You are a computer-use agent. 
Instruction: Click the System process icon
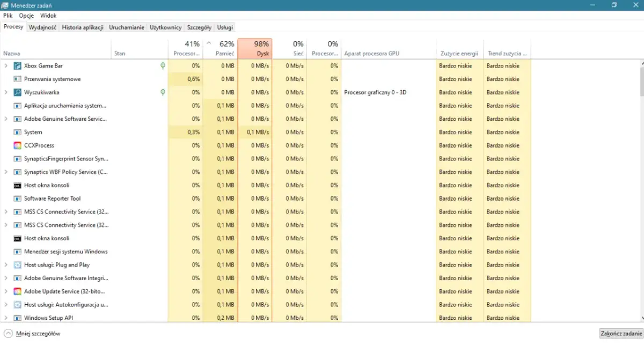pos(17,132)
